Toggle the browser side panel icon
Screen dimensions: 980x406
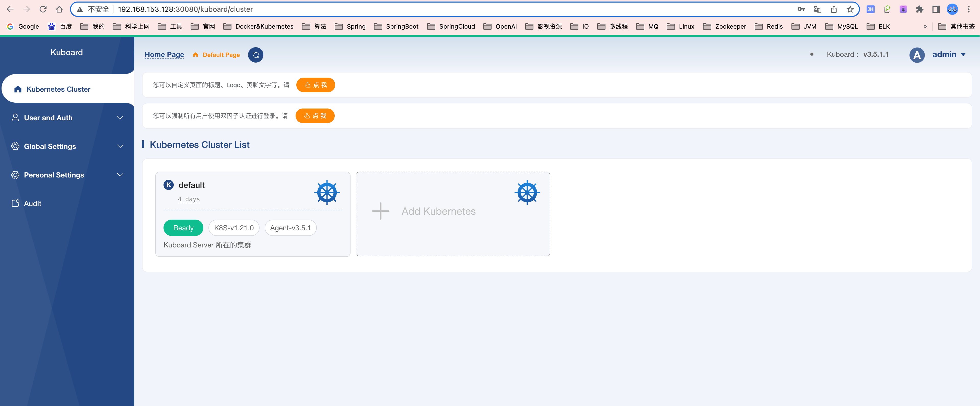click(936, 9)
